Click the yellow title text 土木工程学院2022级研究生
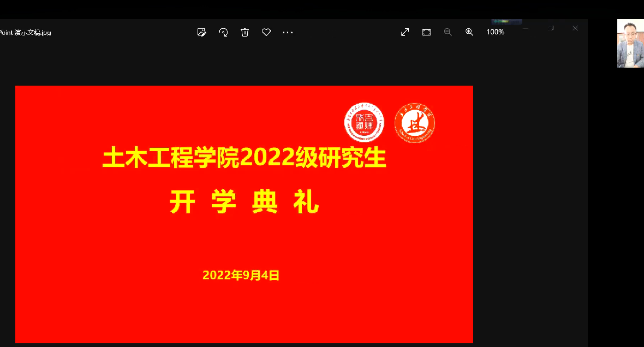This screenshot has width=644, height=347. tap(244, 158)
